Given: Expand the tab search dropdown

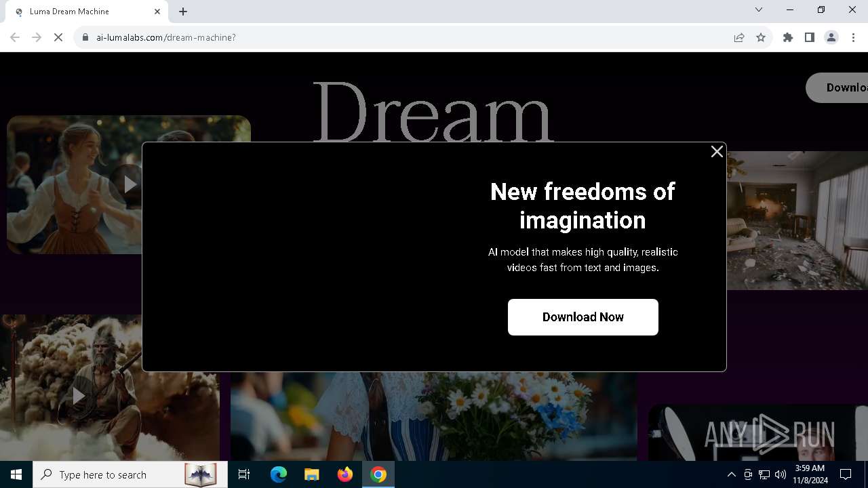Looking at the screenshot, I should pyautogui.click(x=759, y=9).
